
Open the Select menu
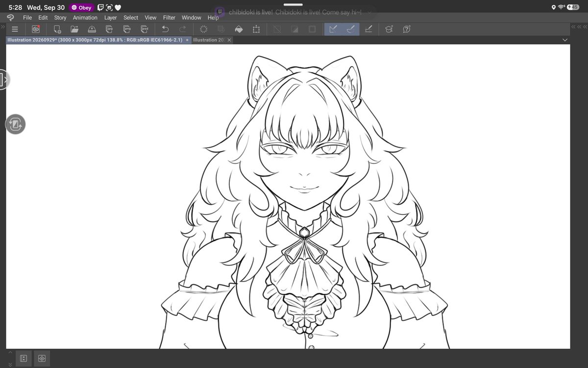click(131, 18)
